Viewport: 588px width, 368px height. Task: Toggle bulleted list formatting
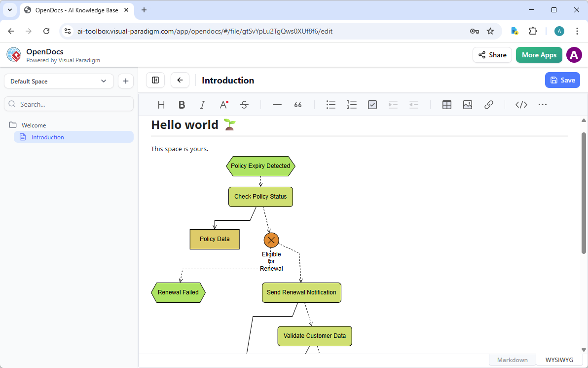(x=331, y=104)
